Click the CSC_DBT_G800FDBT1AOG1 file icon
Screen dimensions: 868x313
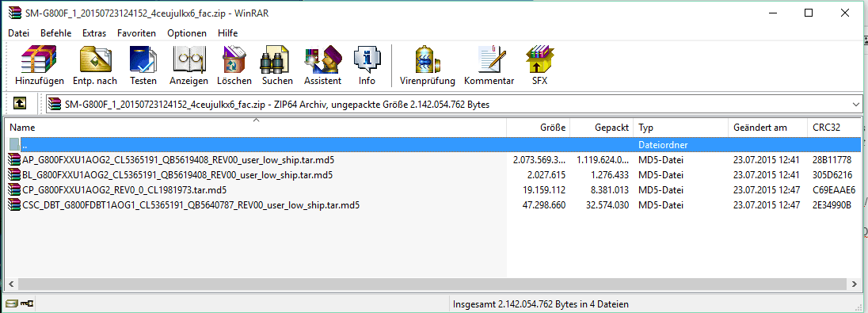(x=15, y=205)
